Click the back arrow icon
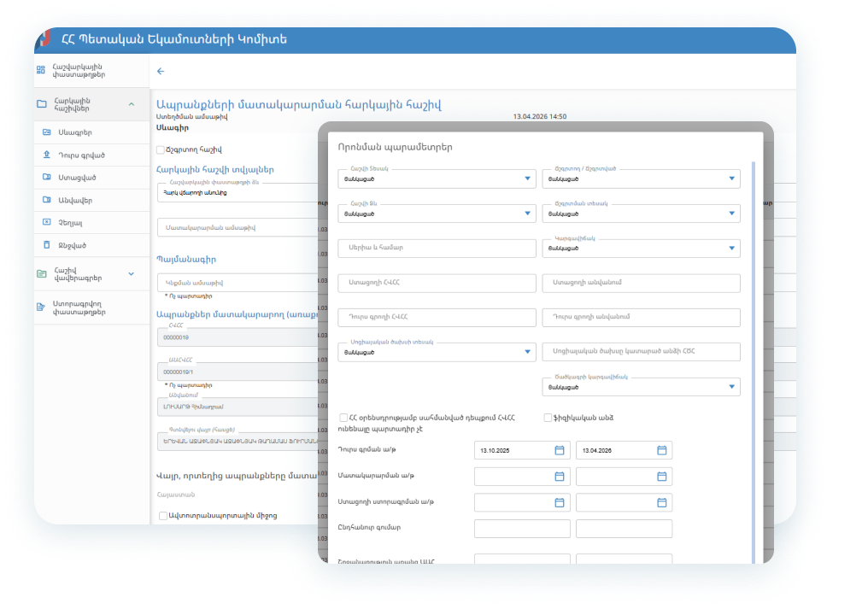 pos(161,72)
